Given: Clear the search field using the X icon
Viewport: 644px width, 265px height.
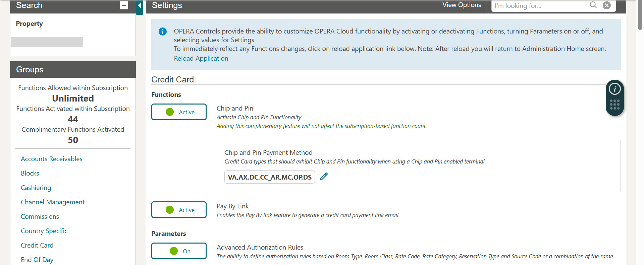Looking at the screenshot, I should [x=606, y=5].
